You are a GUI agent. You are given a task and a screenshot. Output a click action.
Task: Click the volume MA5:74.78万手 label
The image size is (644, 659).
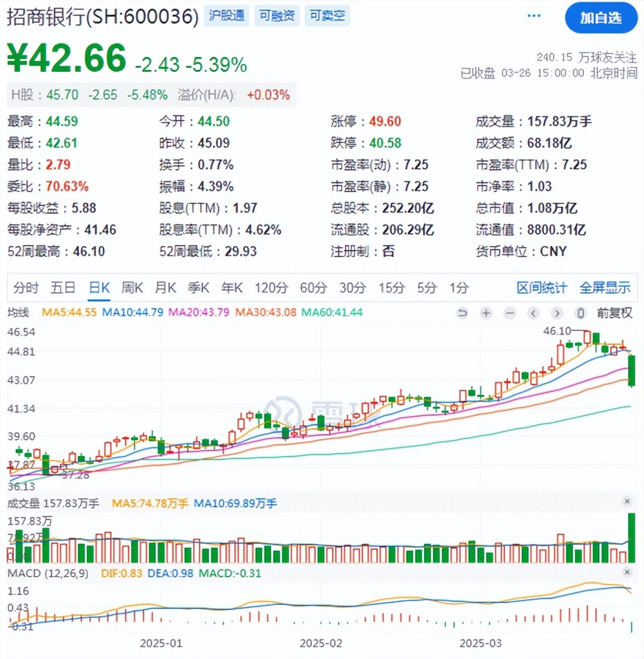[150, 503]
